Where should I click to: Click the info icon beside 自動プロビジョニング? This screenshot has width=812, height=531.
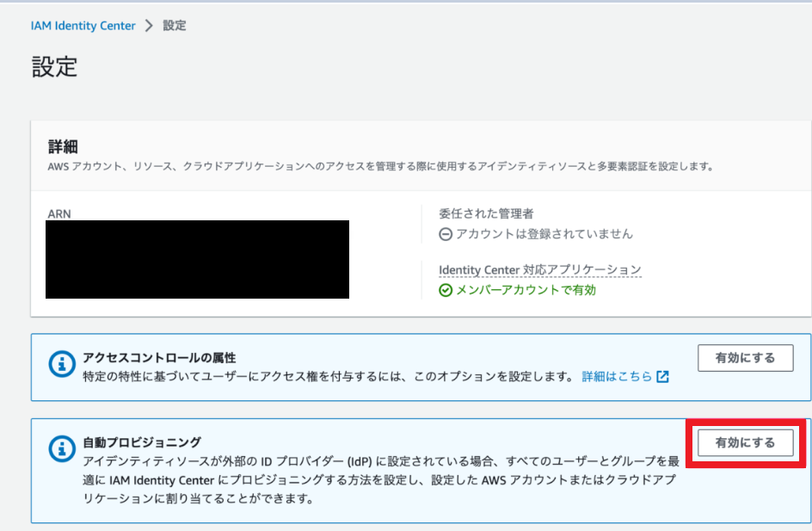coord(62,448)
